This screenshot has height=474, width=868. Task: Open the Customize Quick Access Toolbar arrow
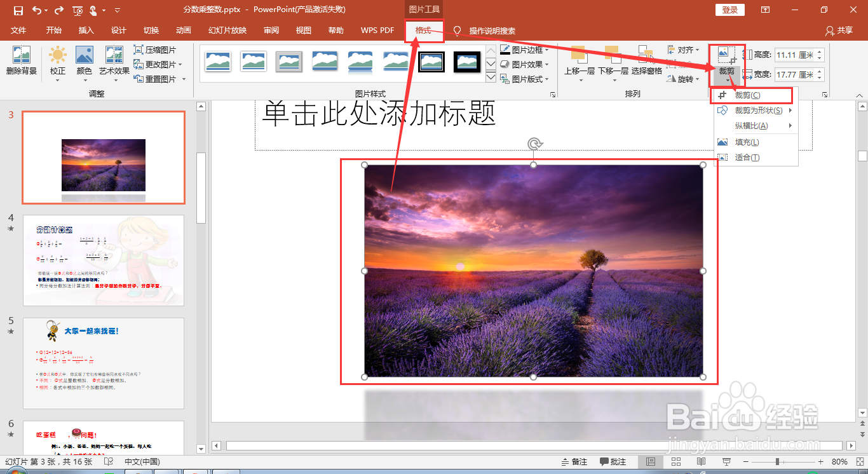(118, 10)
